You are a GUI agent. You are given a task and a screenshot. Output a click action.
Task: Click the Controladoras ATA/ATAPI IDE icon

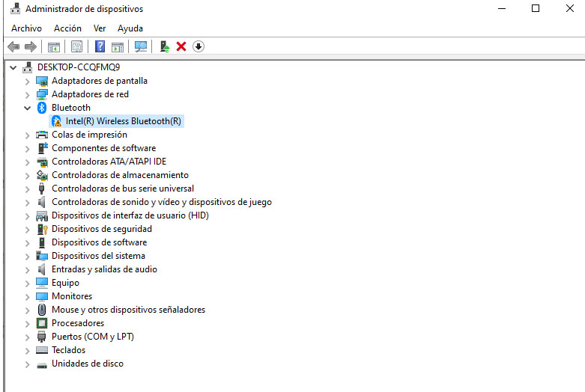coord(42,162)
